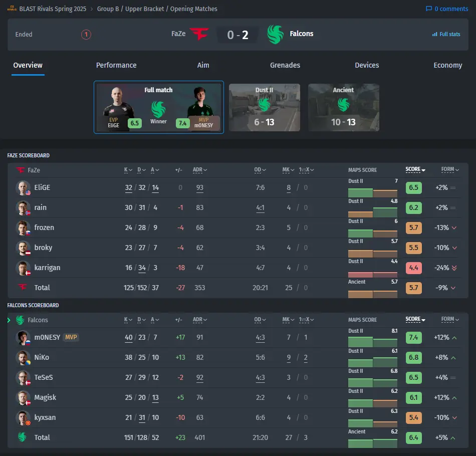Open the BLAST Rivals Spring 2025 breadcrumb link

pyautogui.click(x=53, y=9)
